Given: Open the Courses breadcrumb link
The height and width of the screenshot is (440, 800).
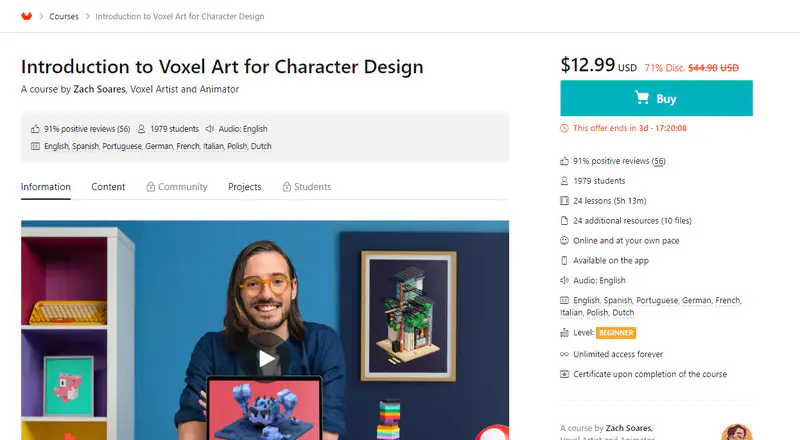Looking at the screenshot, I should (64, 16).
